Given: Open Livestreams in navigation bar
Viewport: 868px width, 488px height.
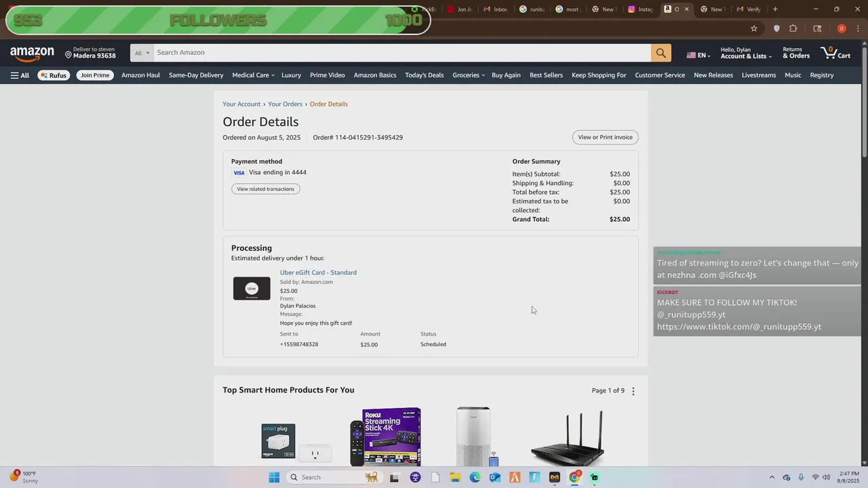Looking at the screenshot, I should [x=759, y=75].
